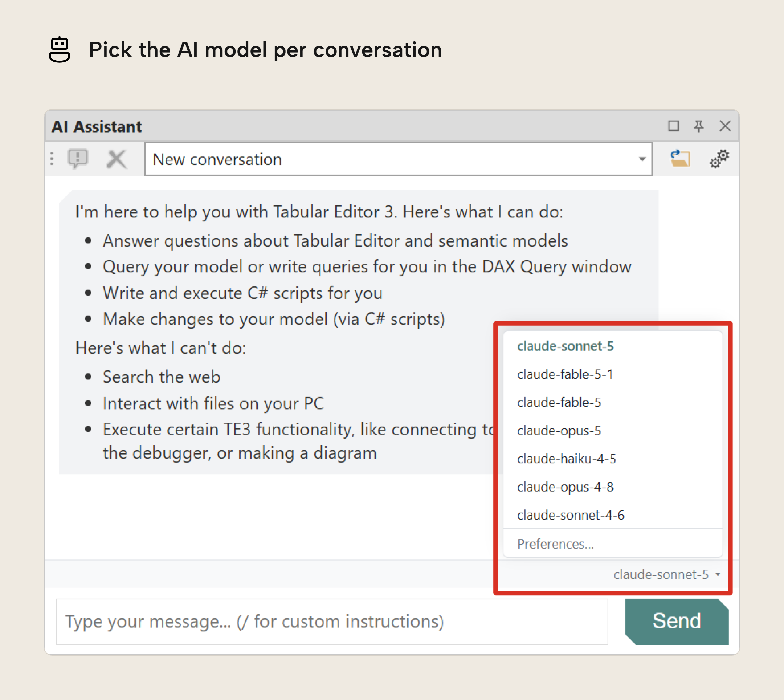Image resolution: width=784 pixels, height=700 pixels.
Task: Focus the Type your message input field
Action: (x=332, y=622)
